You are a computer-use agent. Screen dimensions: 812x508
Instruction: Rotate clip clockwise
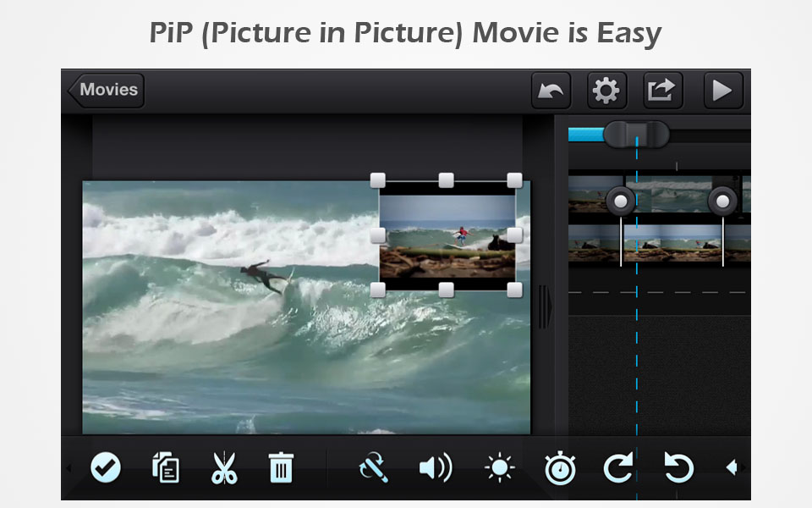click(618, 467)
